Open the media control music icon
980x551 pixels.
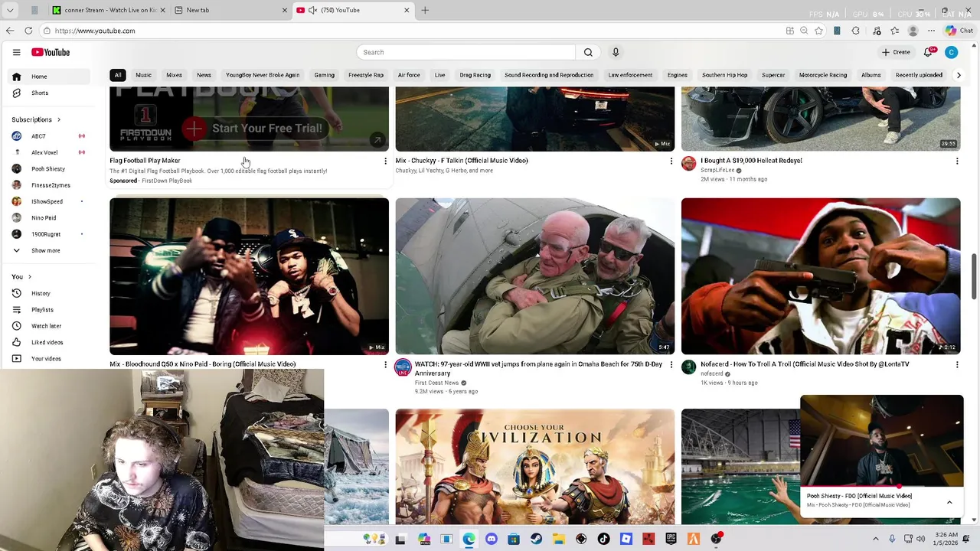pos(876,31)
